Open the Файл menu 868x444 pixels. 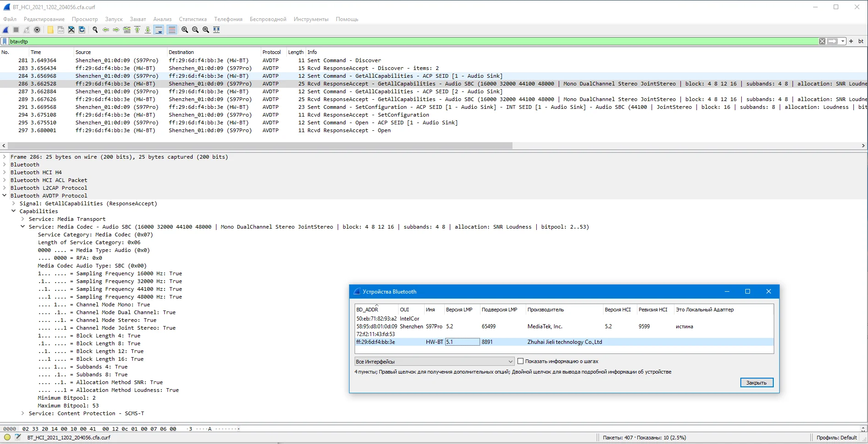pos(10,19)
